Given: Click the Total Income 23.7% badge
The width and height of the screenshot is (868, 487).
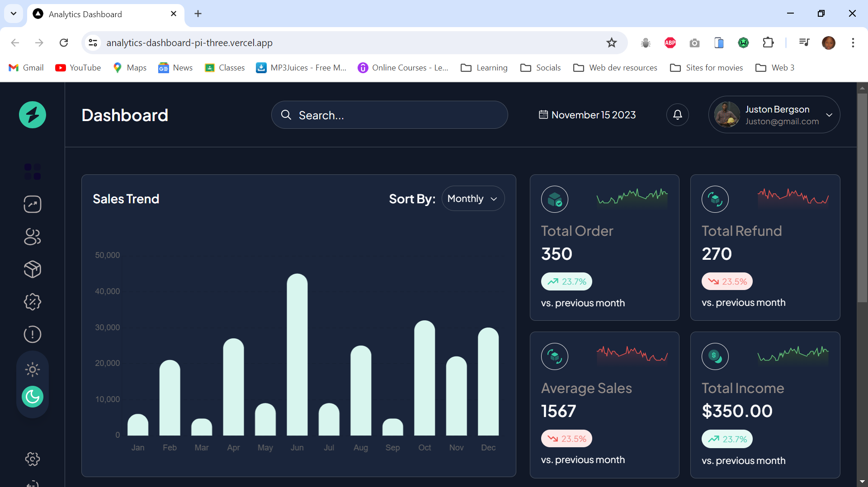Looking at the screenshot, I should click(x=727, y=439).
